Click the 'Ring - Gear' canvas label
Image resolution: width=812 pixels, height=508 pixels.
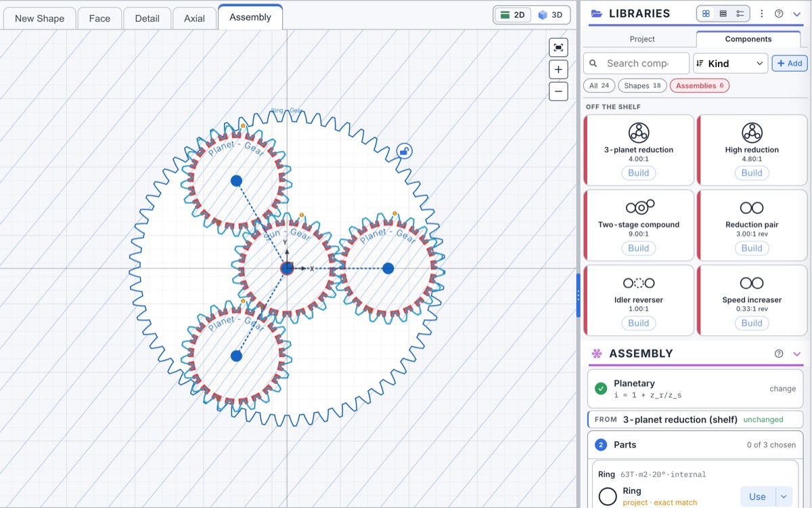point(287,110)
